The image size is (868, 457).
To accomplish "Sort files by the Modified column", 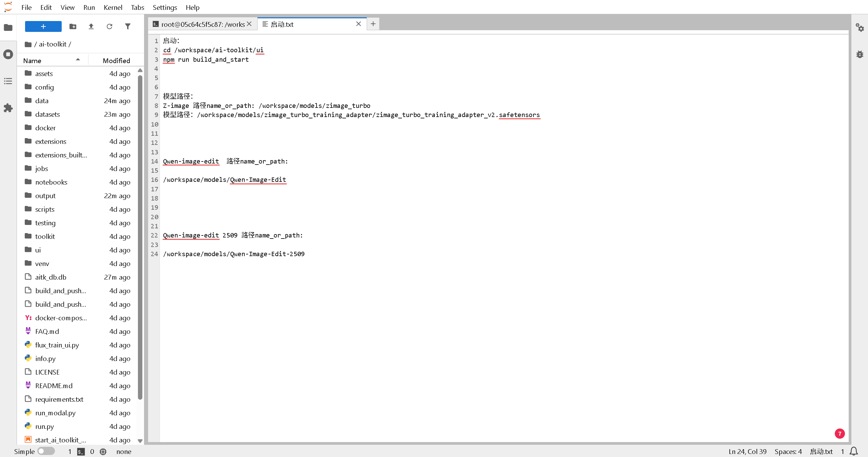I will click(x=116, y=60).
